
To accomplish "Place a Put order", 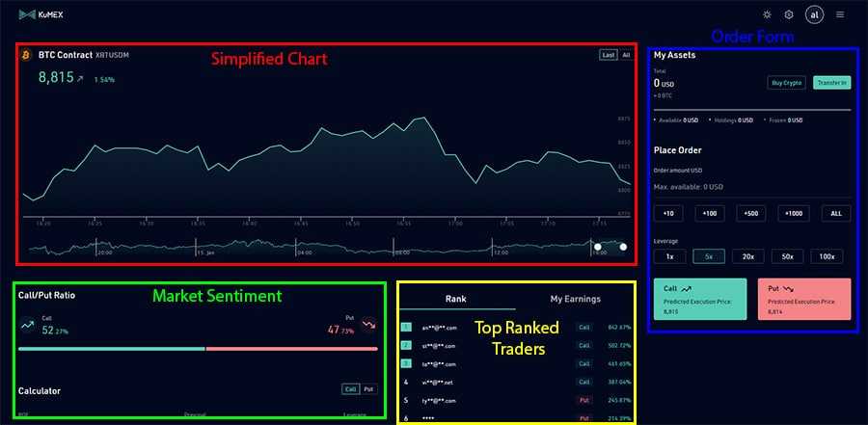I will 804,299.
